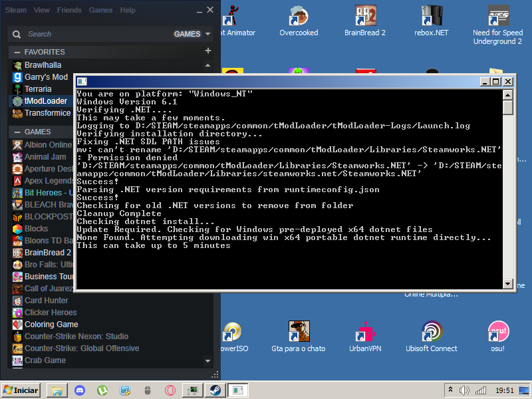Click the BLOCKPOST game icon
Viewport: 532px width, 399px height.
click(x=17, y=217)
